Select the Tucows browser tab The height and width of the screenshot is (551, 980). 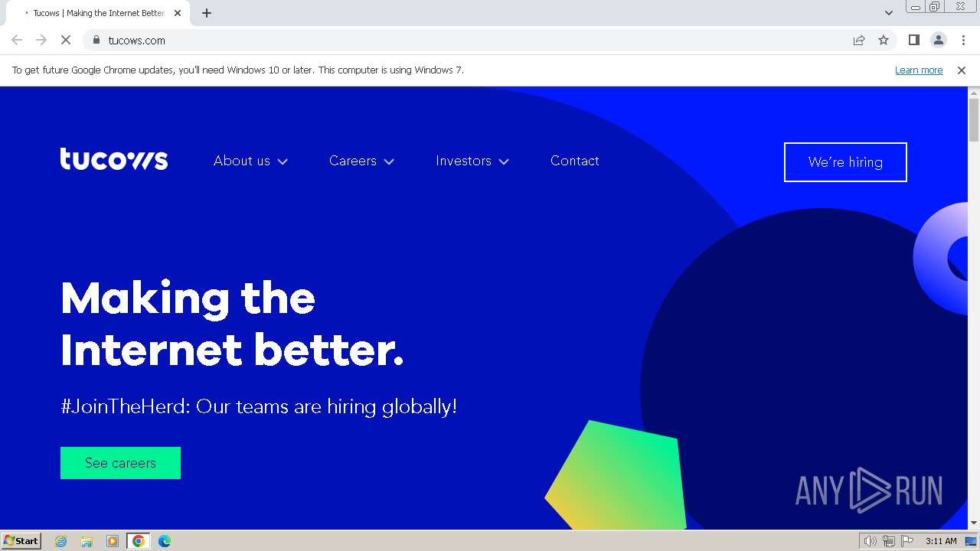(x=98, y=13)
